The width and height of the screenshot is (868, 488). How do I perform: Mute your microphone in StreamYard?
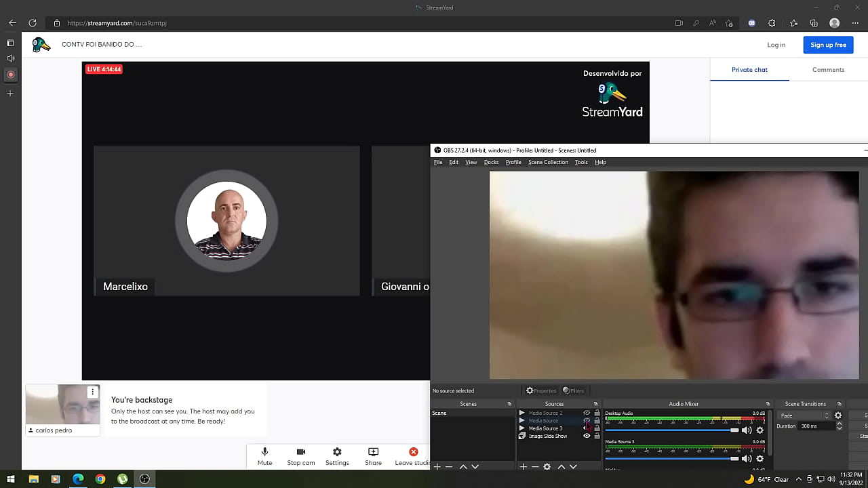click(x=264, y=455)
